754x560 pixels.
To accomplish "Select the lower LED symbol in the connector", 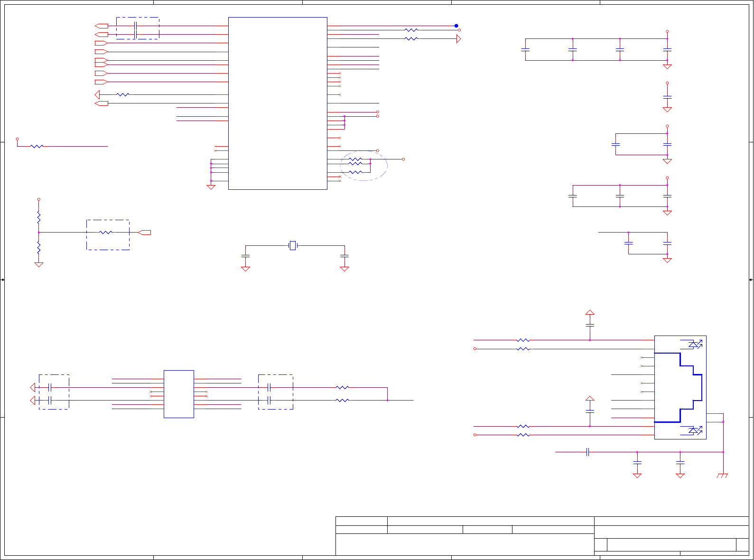I will (x=695, y=430).
